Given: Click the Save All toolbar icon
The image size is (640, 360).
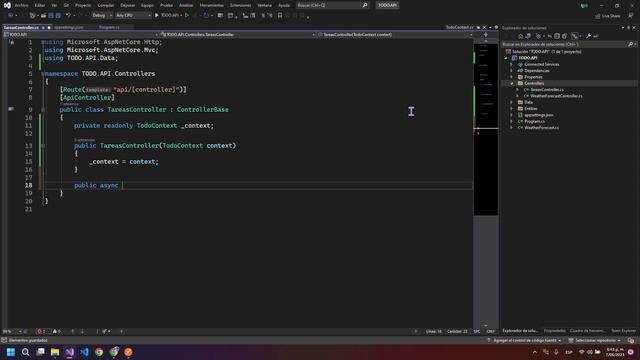Looking at the screenshot, I should (58, 16).
